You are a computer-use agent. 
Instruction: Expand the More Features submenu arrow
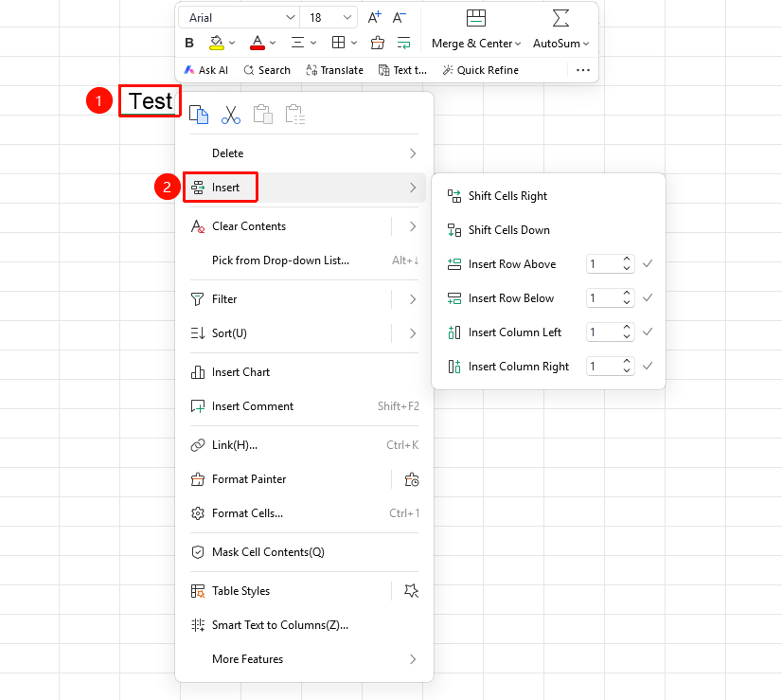coord(413,659)
